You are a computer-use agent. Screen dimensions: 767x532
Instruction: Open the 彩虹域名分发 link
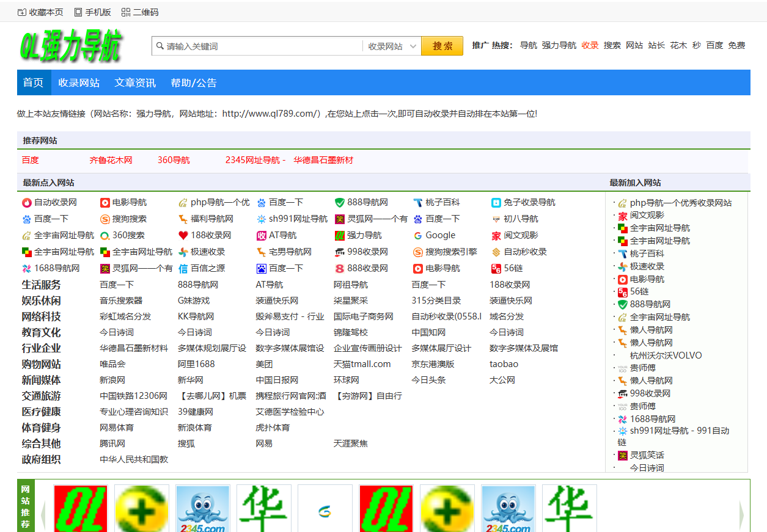125,317
